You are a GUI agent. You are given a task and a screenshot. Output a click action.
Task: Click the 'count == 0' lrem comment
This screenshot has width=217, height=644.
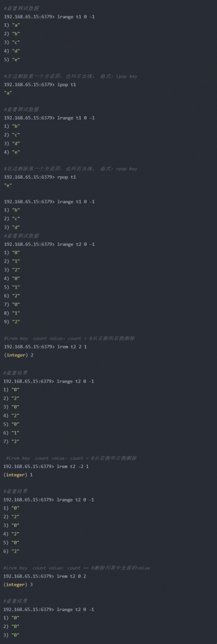[77, 568]
